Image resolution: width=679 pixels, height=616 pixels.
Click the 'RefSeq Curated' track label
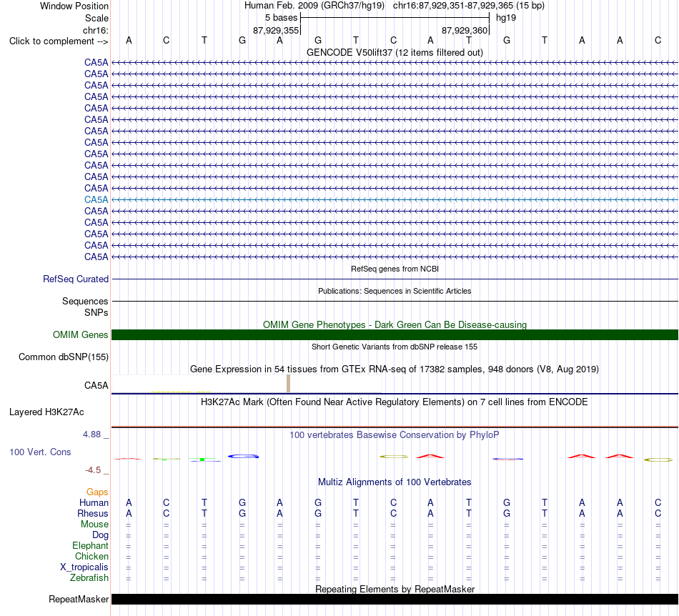click(75, 279)
